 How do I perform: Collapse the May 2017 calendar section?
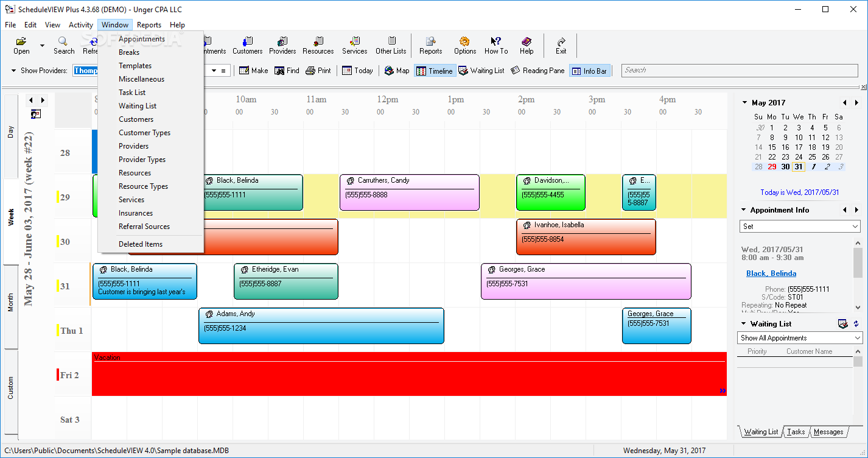tap(744, 103)
